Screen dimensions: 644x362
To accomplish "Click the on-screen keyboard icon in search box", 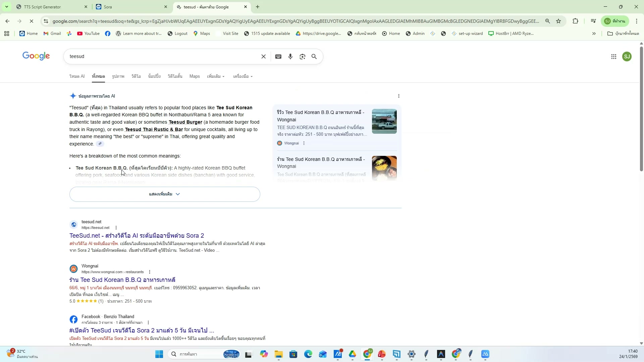I will pyautogui.click(x=278, y=57).
